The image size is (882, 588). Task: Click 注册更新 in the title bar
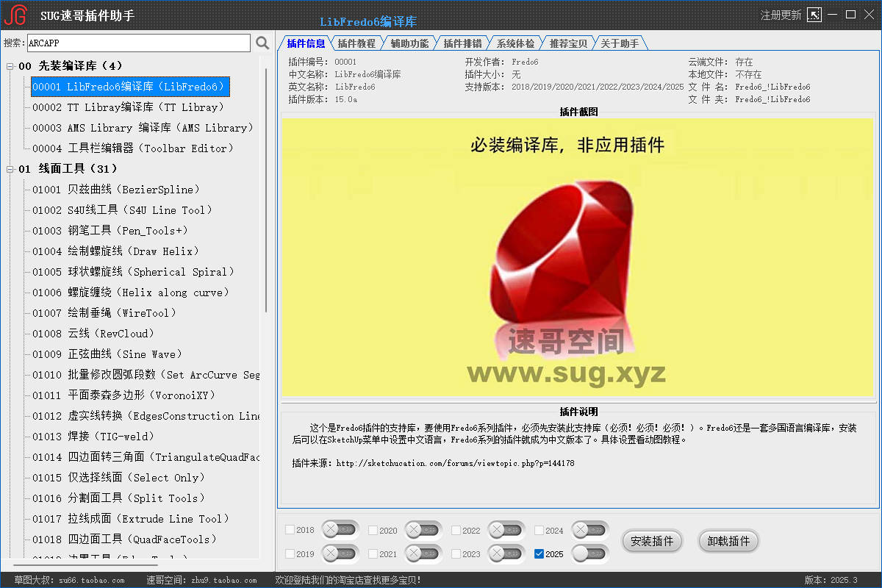781,15
